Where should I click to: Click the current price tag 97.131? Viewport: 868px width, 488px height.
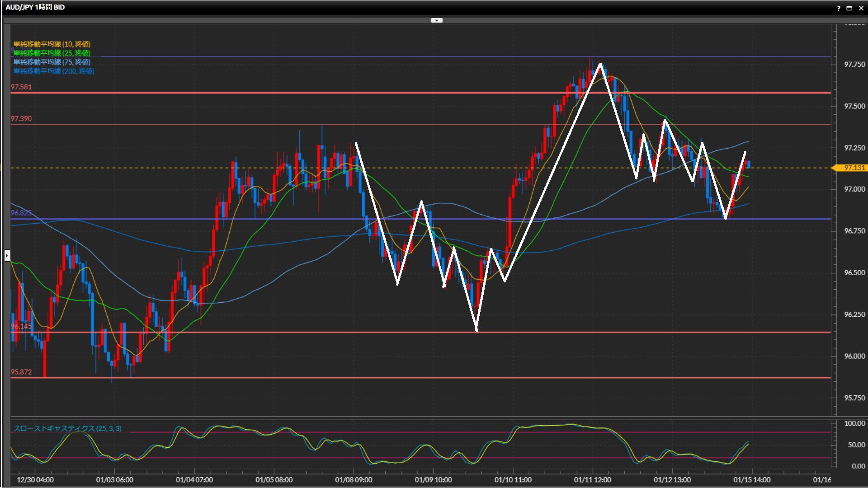pos(854,168)
